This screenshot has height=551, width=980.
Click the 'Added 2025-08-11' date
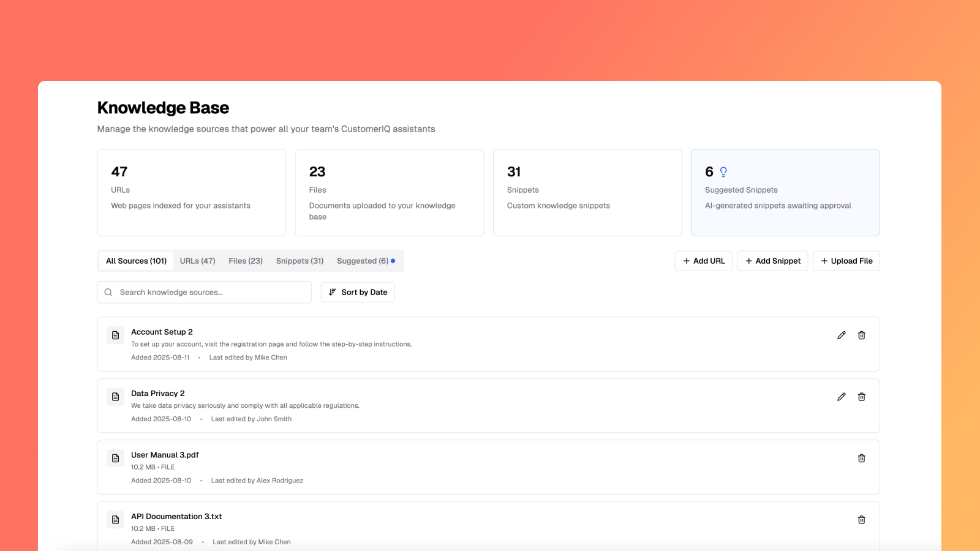(160, 358)
